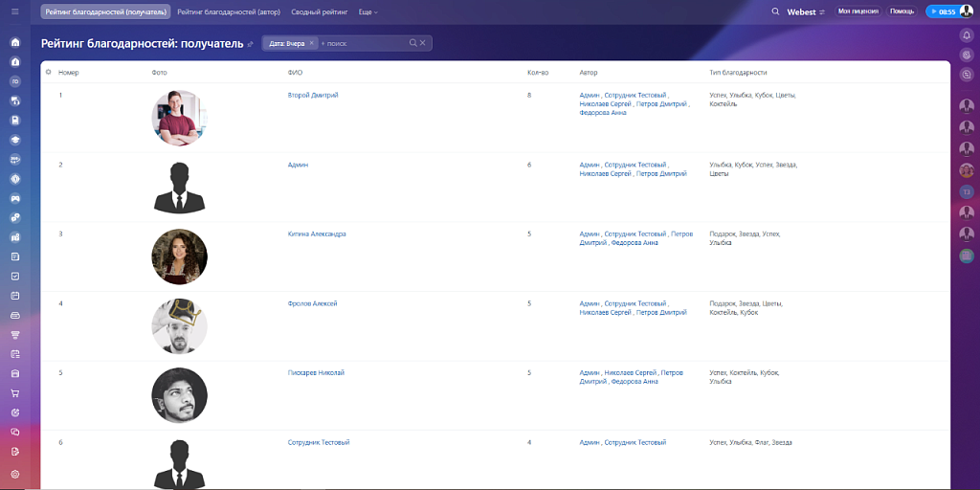Viewport: 980px width, 490px height.
Task: Open the 'Второй Дмитрий' profile link
Action: [x=313, y=95]
